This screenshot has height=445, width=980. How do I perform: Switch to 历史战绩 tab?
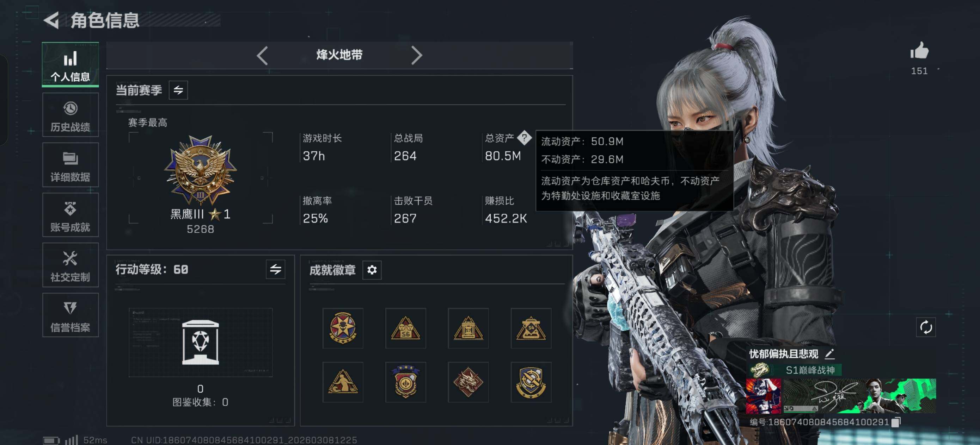click(71, 115)
